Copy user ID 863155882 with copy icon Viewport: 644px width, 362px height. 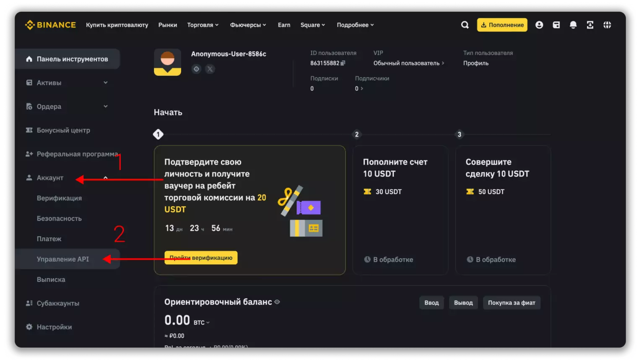[x=343, y=63]
